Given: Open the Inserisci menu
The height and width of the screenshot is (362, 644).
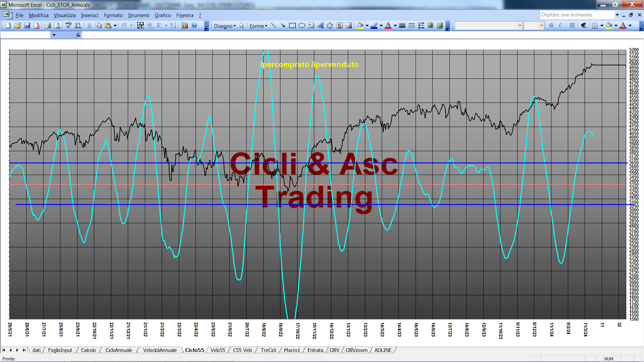Looking at the screenshot, I should [90, 15].
